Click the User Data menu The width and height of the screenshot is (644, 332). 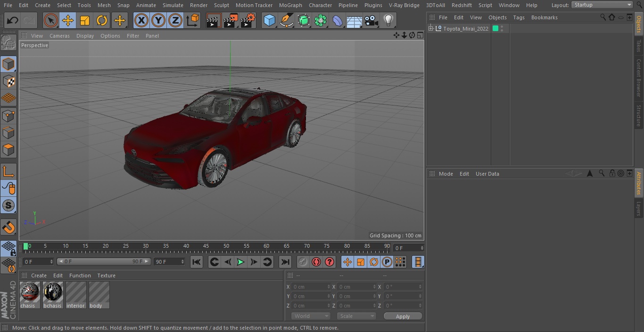coord(487,174)
